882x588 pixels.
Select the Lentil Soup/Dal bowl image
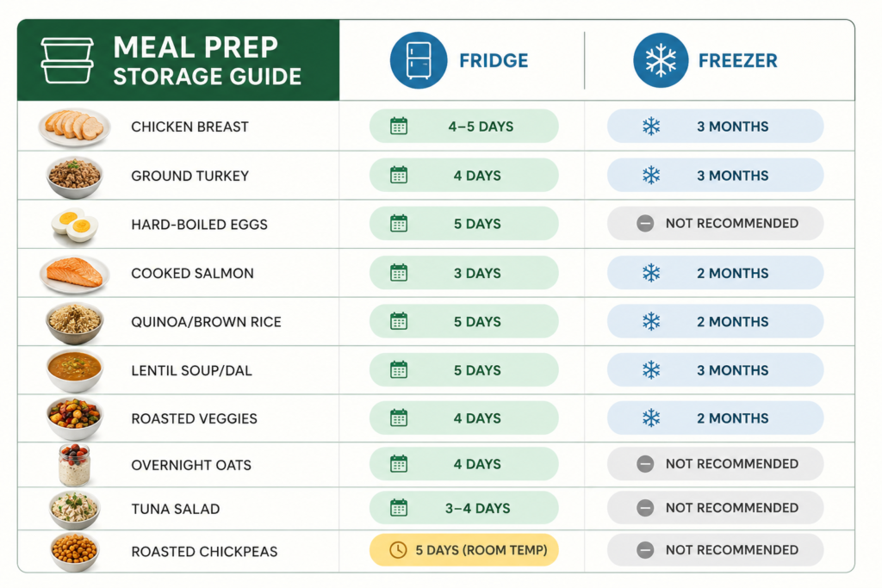coord(74,370)
